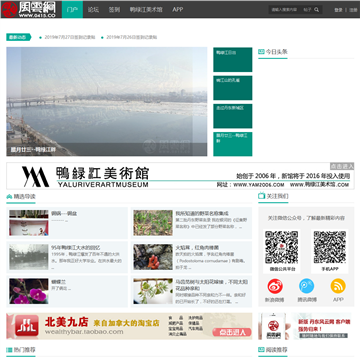Click the 热门推荐 section icon
360x360 pixels.
coord(9,350)
